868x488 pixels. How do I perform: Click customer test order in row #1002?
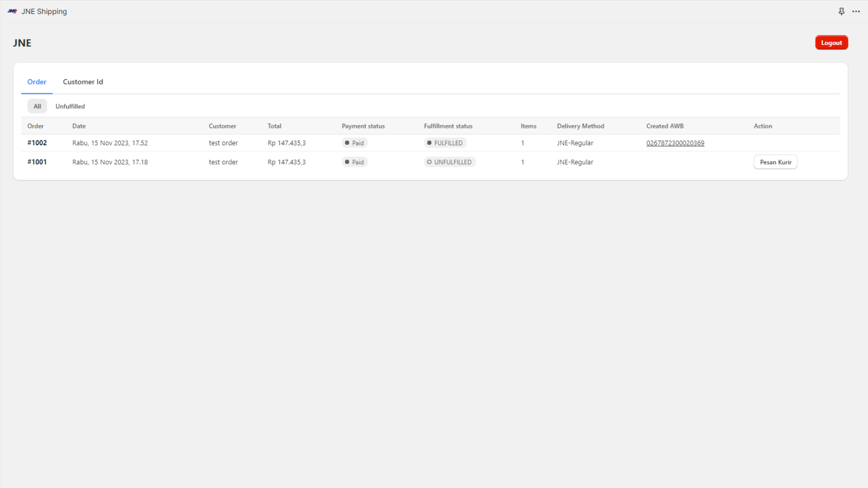click(224, 143)
